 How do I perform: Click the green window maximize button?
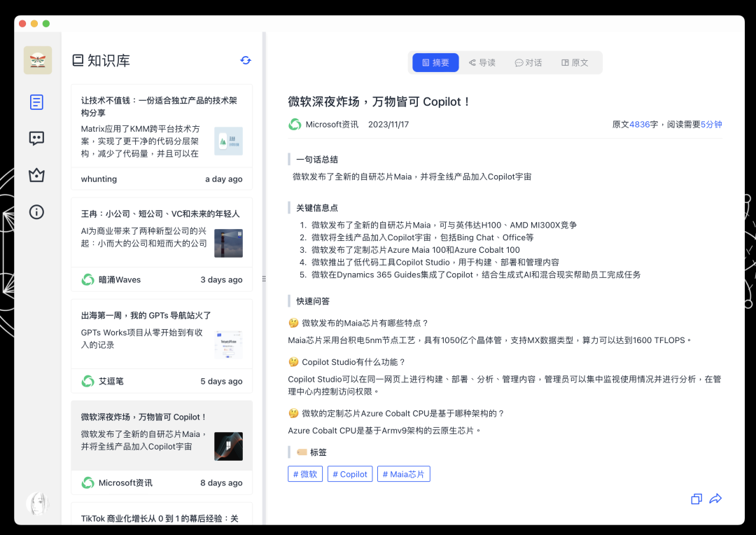pos(46,24)
